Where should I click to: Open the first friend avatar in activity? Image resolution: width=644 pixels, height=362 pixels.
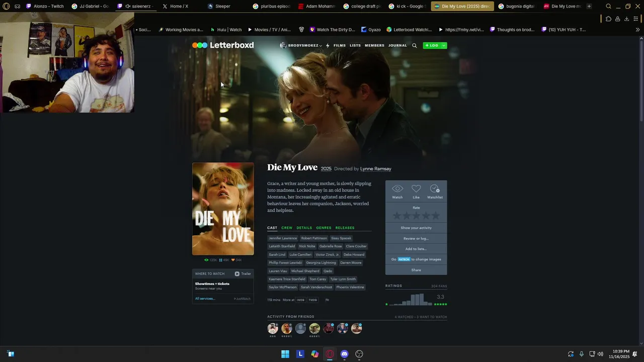pos(273,328)
